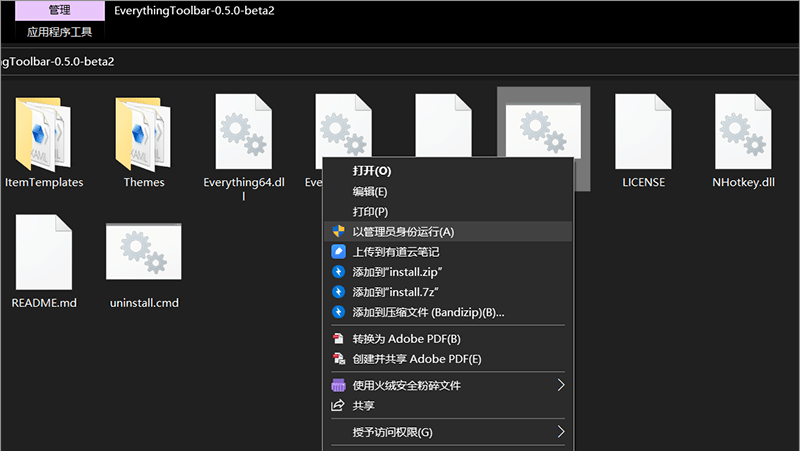Click the address bar path gToolbar-0.5.0-beta2
This screenshot has height=469, width=800.
coord(58,62)
